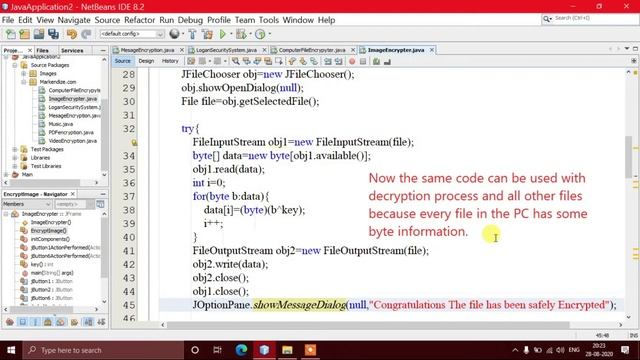The width and height of the screenshot is (640, 360).
Task: Click the Build Project hammer icon
Action: point(192,34)
